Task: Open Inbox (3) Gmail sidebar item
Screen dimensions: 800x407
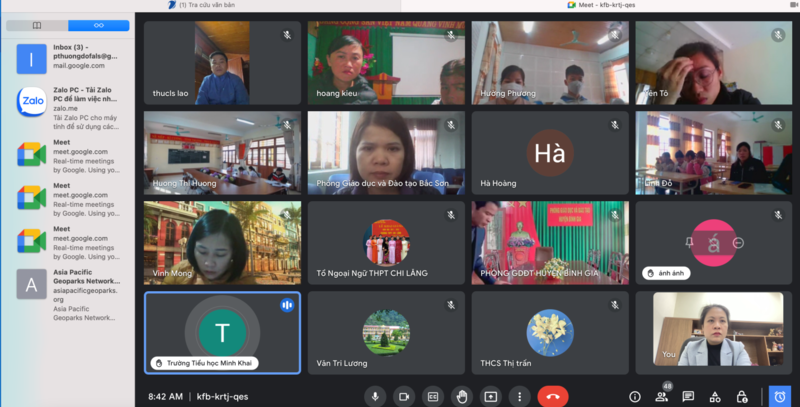Action: (68, 57)
